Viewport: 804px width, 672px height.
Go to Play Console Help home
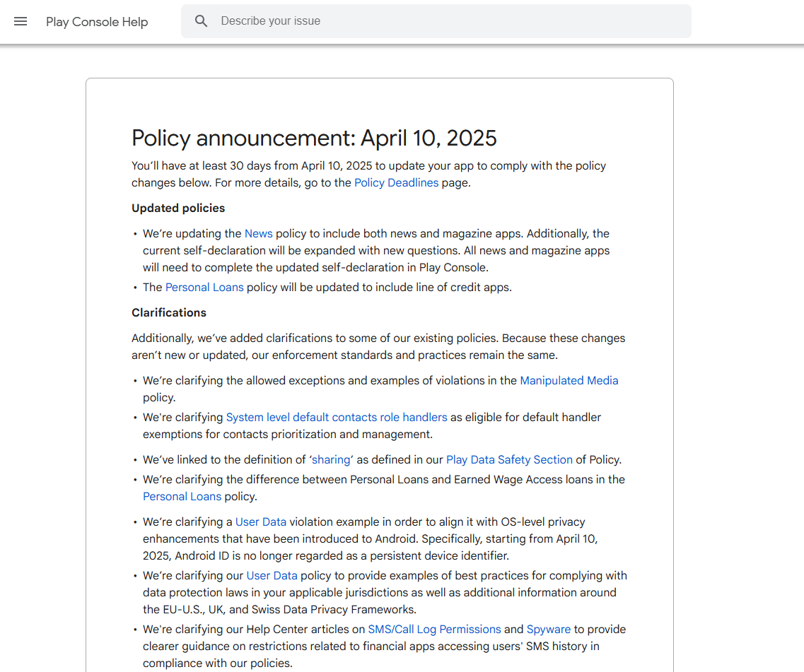(x=97, y=21)
